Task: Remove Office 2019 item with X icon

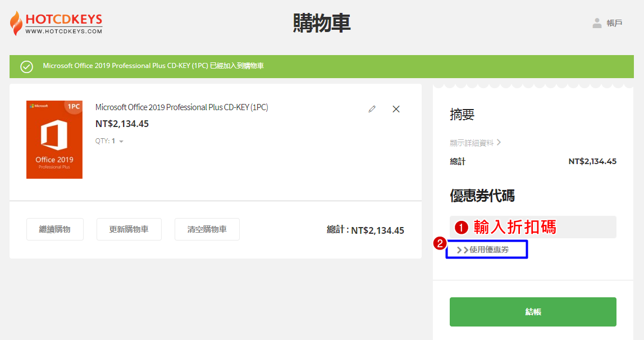Action: (x=396, y=109)
